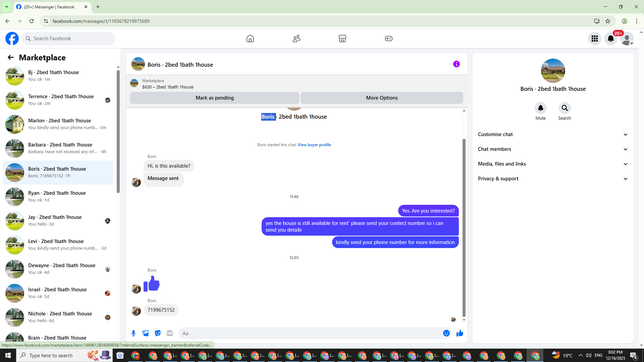This screenshot has width=644, height=362.
Task: Open Windows action center notifications
Action: coord(633,355)
